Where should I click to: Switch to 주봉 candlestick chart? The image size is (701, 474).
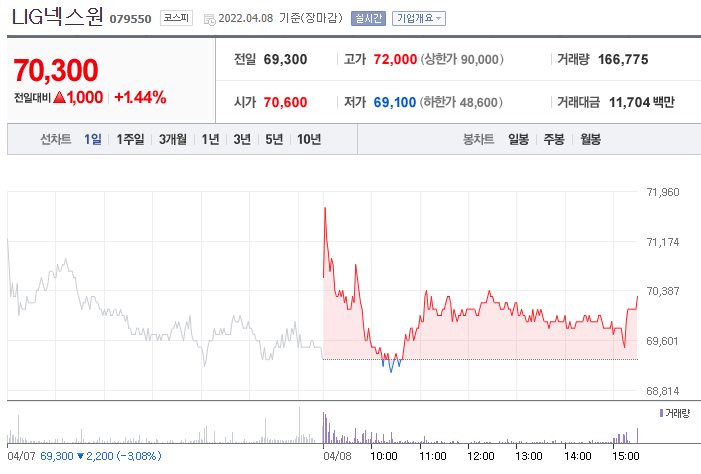pos(554,139)
